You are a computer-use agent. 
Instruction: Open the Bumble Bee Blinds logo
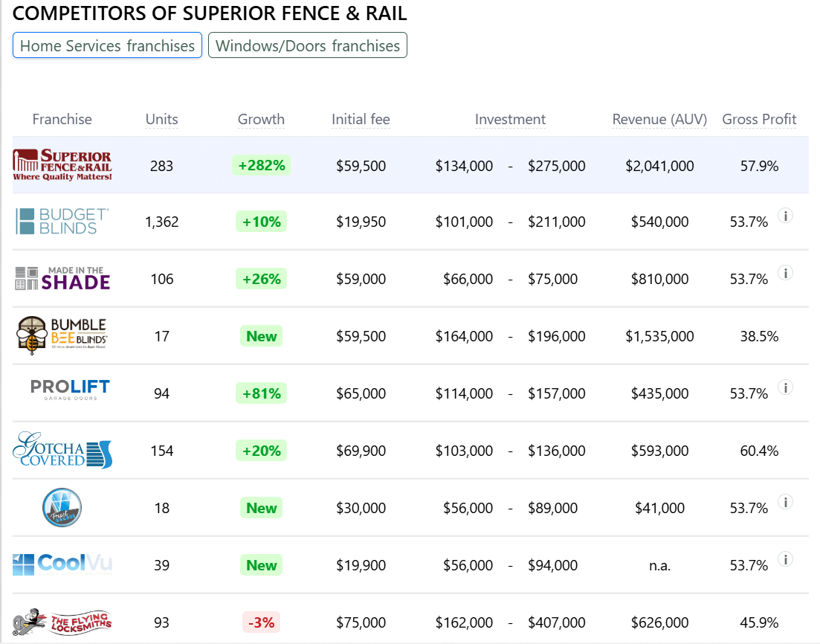click(x=62, y=335)
